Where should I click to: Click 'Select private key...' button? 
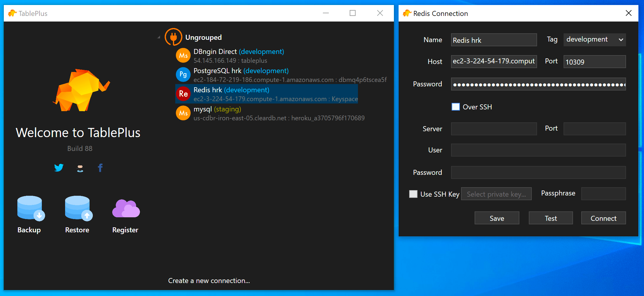(496, 194)
